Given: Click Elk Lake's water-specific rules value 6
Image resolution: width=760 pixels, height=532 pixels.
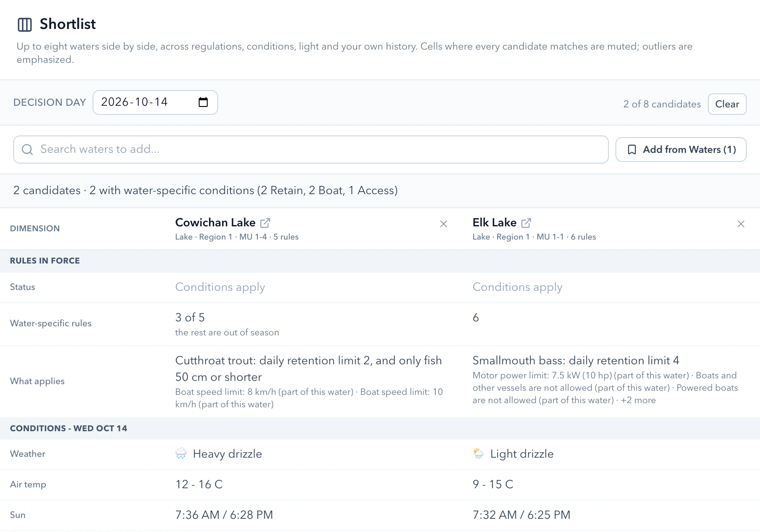Looking at the screenshot, I should [476, 318].
